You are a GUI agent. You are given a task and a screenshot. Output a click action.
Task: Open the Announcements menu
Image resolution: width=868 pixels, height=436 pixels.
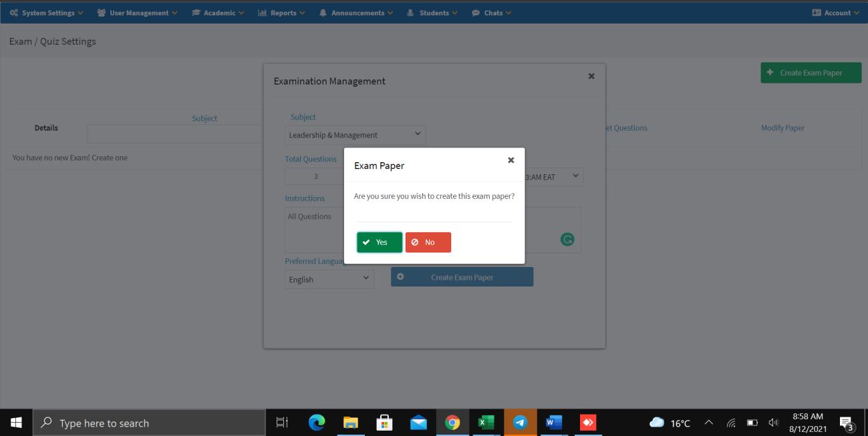[356, 13]
